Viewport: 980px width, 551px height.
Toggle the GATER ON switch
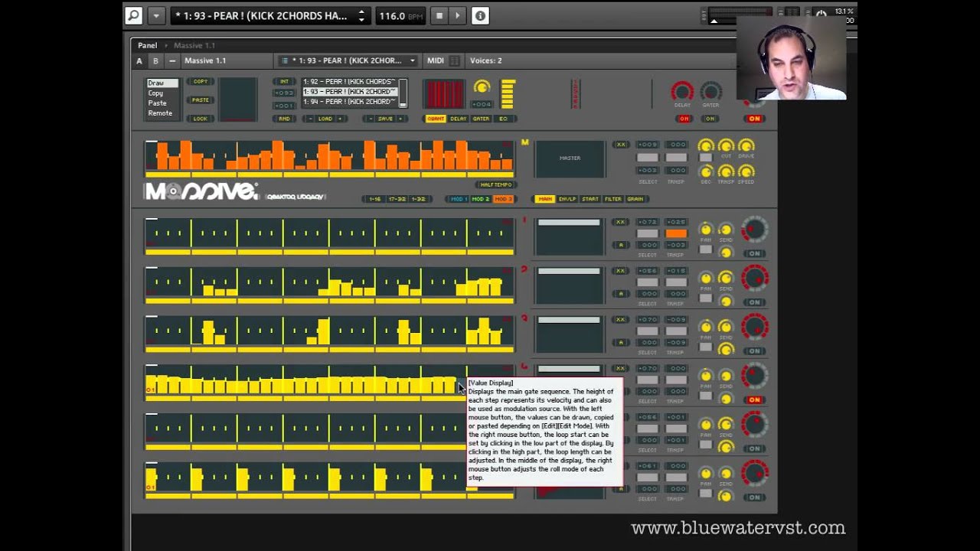click(x=710, y=119)
